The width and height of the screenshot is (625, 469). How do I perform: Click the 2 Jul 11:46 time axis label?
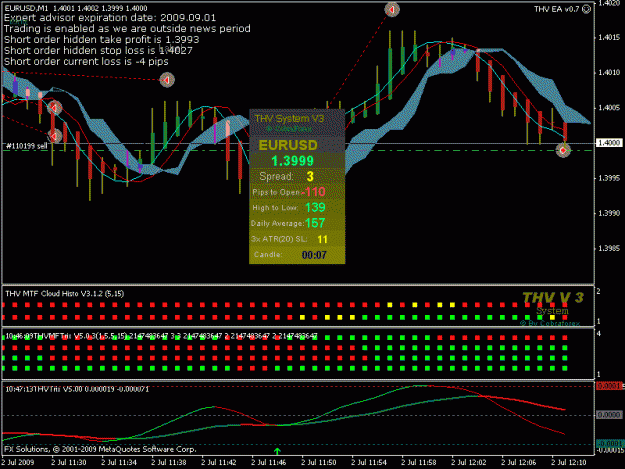[269, 463]
